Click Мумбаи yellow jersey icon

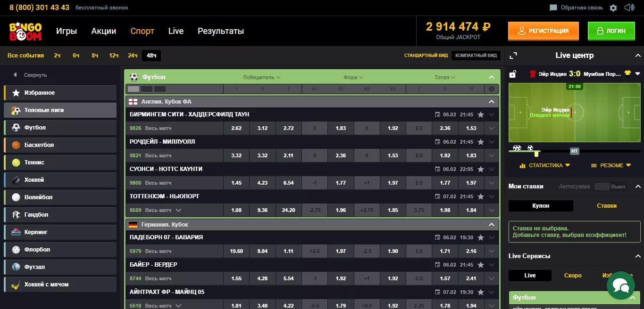click(x=627, y=73)
